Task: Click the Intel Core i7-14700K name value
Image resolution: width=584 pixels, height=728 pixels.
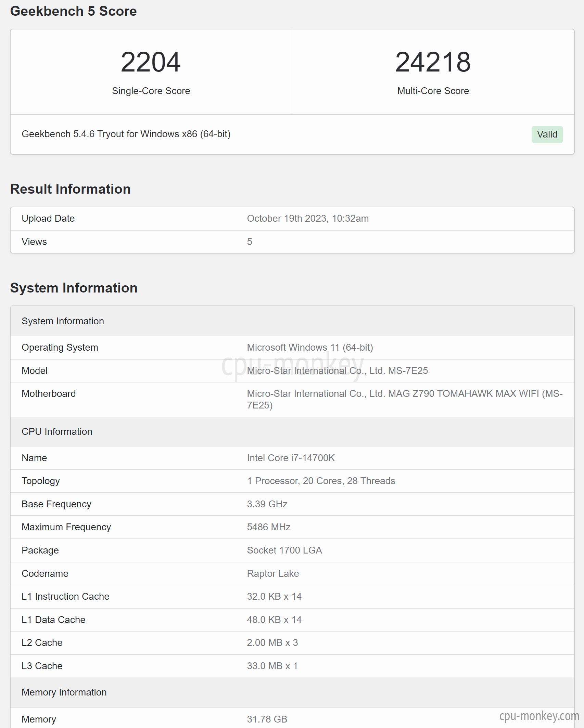Action: coord(291,458)
